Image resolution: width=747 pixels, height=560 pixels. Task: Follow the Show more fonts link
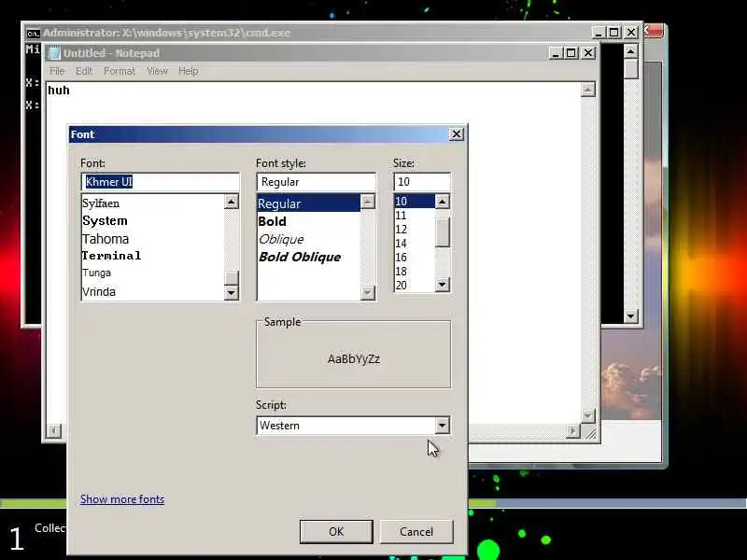tap(122, 499)
